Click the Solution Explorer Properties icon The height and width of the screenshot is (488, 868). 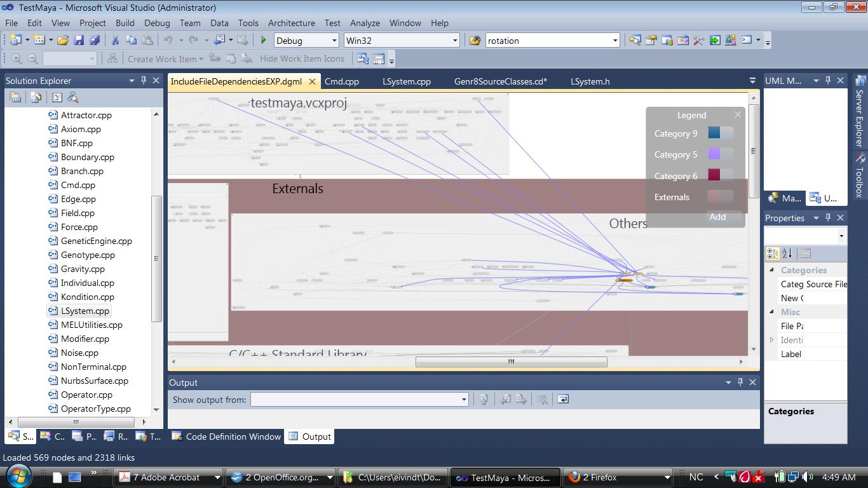[x=15, y=97]
